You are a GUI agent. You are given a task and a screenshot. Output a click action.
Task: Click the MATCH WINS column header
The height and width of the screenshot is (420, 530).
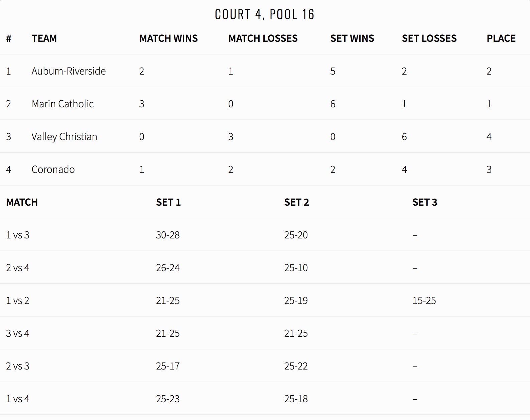168,38
